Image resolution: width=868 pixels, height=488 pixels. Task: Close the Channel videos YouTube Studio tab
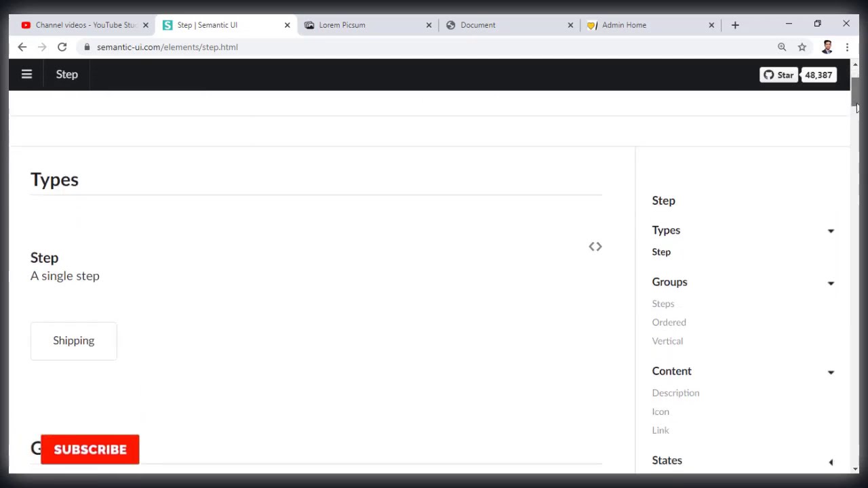pyautogui.click(x=145, y=25)
